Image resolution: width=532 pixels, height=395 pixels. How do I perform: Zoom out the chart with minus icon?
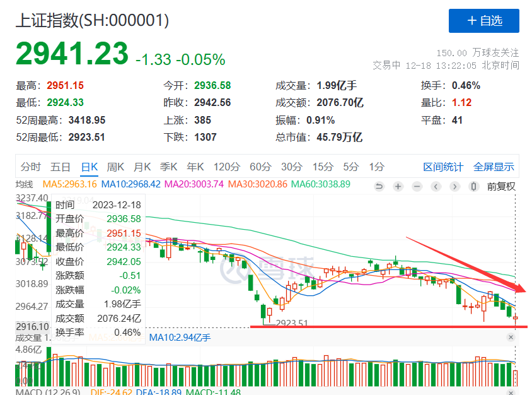pyautogui.click(x=417, y=187)
